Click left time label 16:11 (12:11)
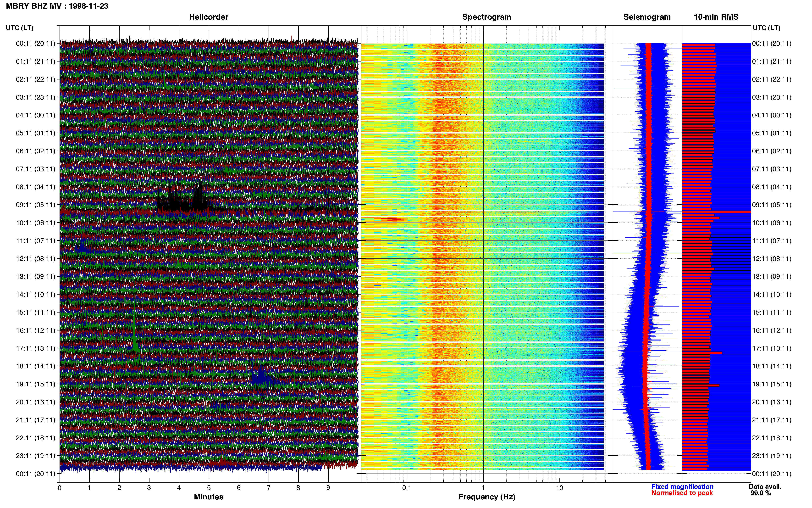Screen dimensions: 812x508 pyautogui.click(x=36, y=330)
